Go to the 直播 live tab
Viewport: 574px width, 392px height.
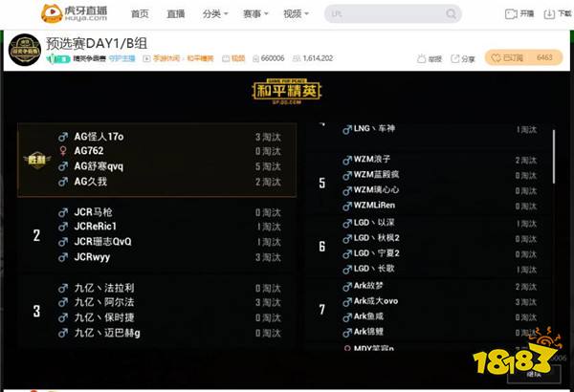click(175, 13)
